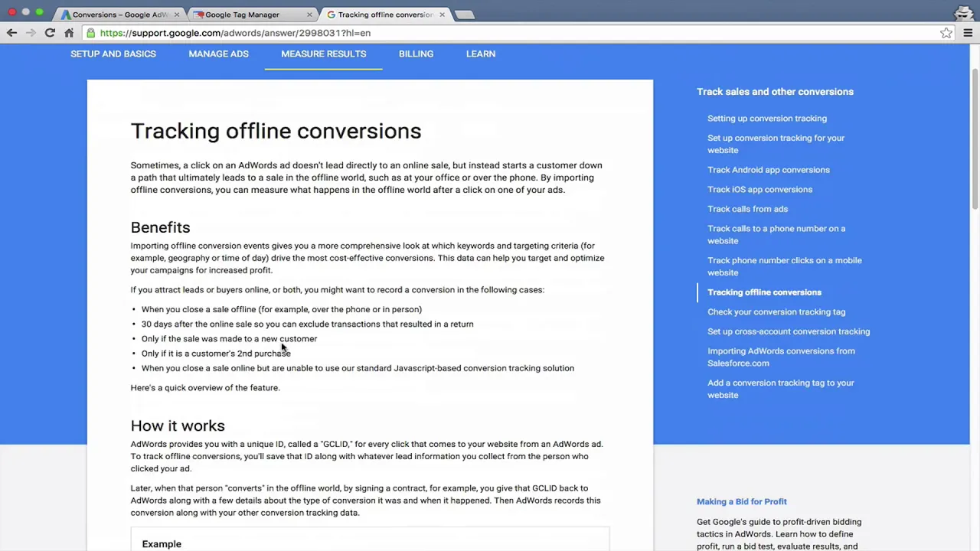
Task: Open the Manage Ads menu
Action: tap(218, 54)
